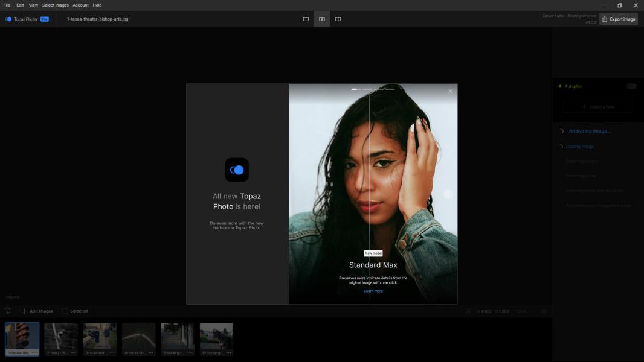Click the import arrow icon beside Add images

click(x=8, y=311)
